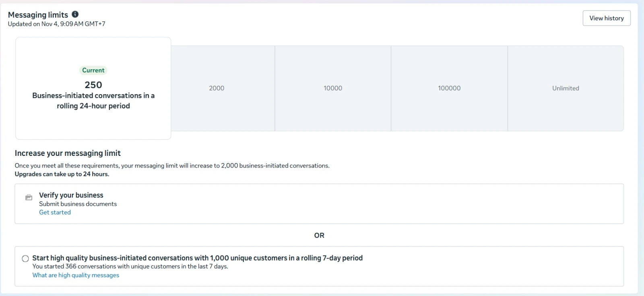This screenshot has height=296, width=644.
Task: Open the What are high quality messages link
Action: pyautogui.click(x=76, y=275)
